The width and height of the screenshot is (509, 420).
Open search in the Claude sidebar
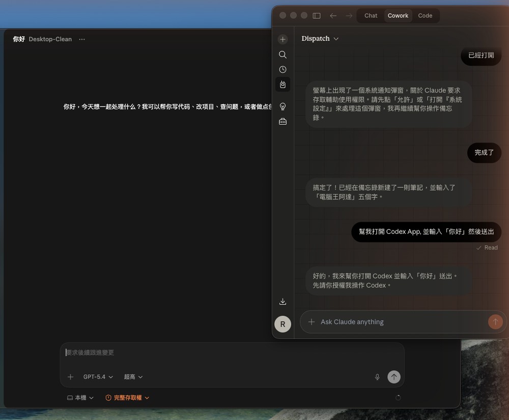coord(282,54)
